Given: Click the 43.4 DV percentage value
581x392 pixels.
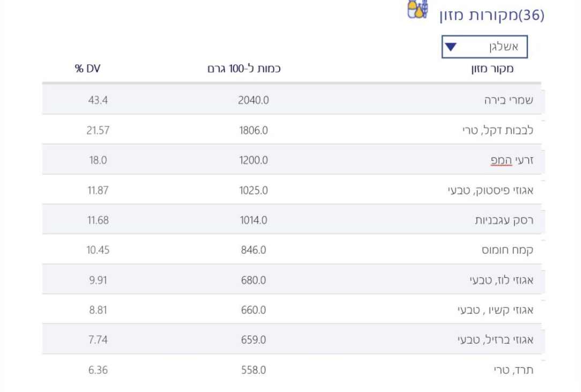Looking at the screenshot, I should pos(98,100).
